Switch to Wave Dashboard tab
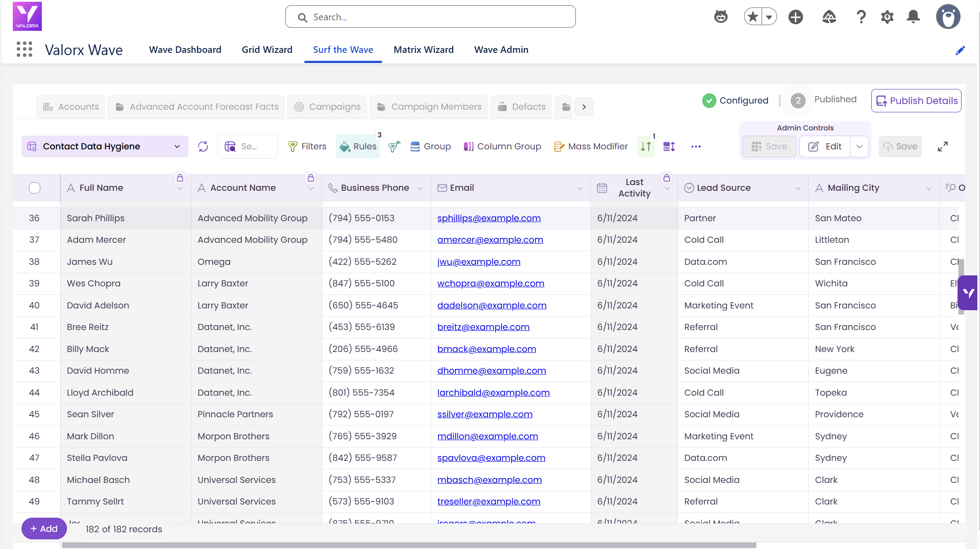Screen dimensions: 980x549 click(185, 50)
